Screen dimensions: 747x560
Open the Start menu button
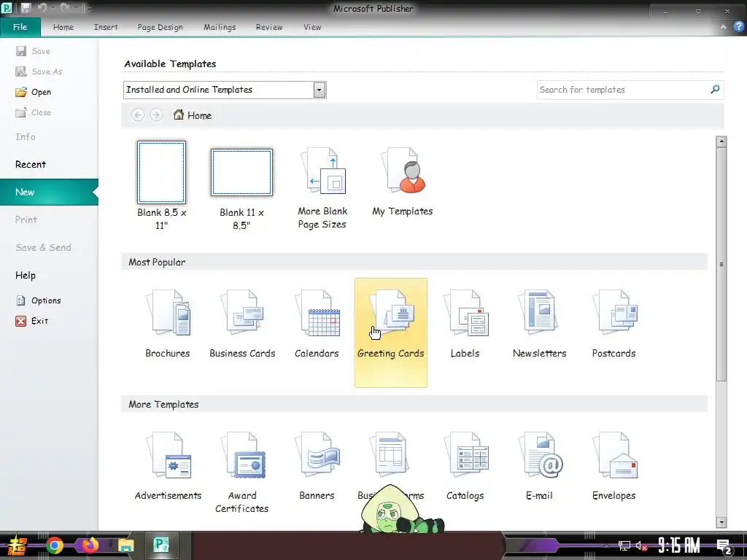coord(18,545)
